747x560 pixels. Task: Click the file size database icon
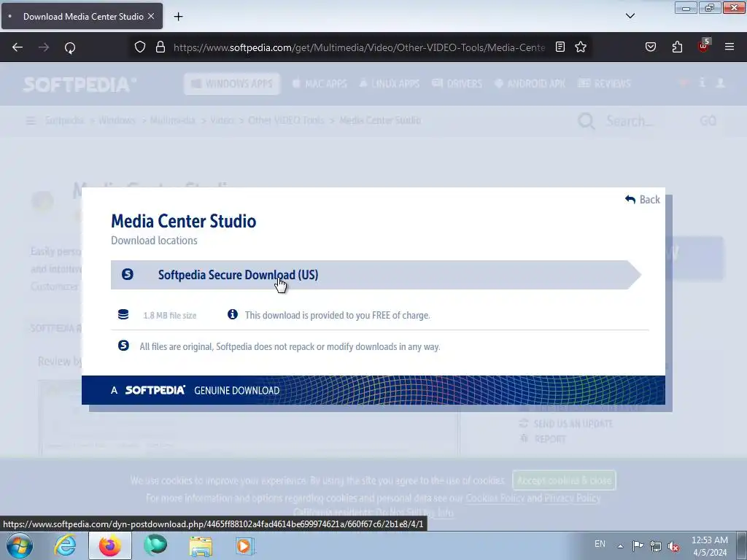coord(123,314)
